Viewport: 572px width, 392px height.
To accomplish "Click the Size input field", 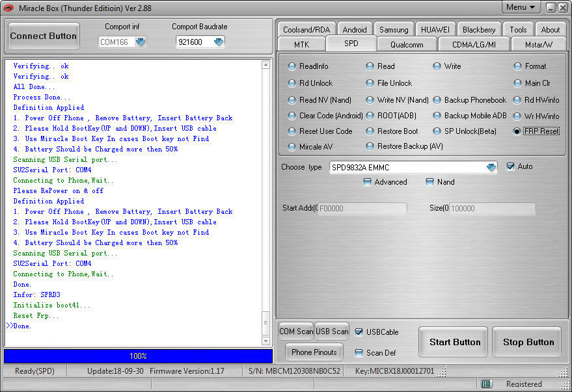I will click(x=493, y=209).
